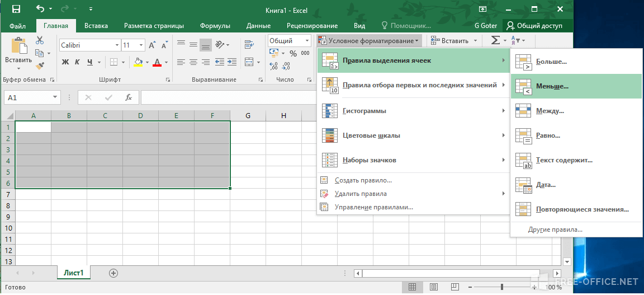Apply red font color to text
The width and height of the screenshot is (644, 295).
coord(157,62)
